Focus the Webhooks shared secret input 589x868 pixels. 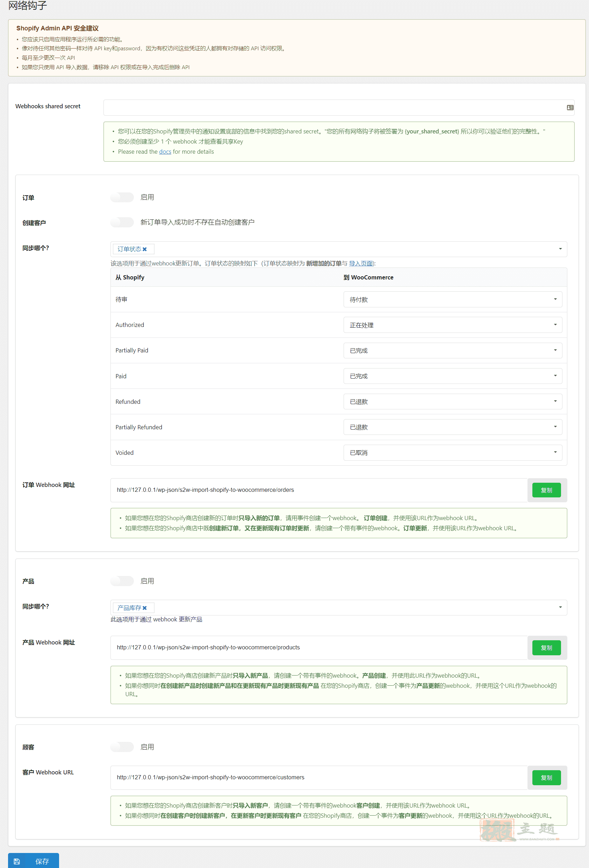339,108
